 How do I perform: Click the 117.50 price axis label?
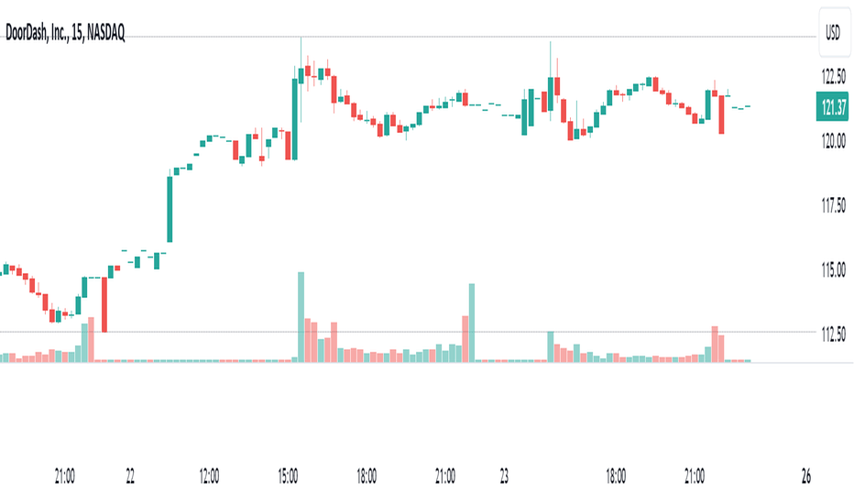click(833, 205)
